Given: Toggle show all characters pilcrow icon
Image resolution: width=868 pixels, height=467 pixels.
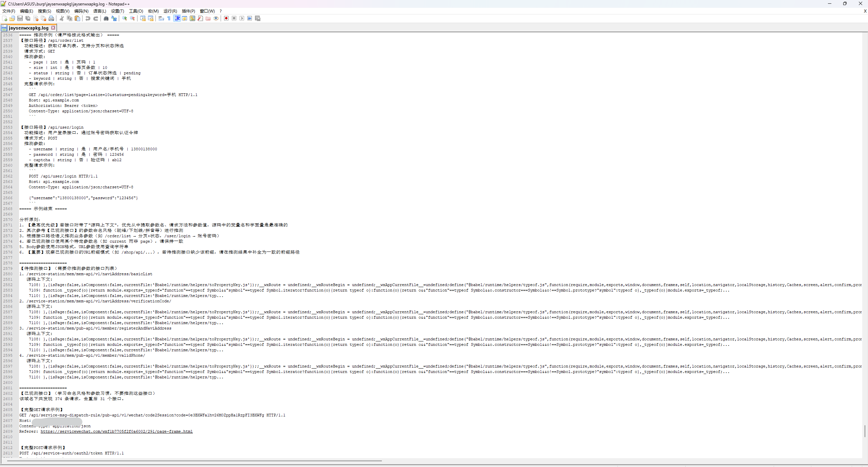Looking at the screenshot, I should point(169,18).
